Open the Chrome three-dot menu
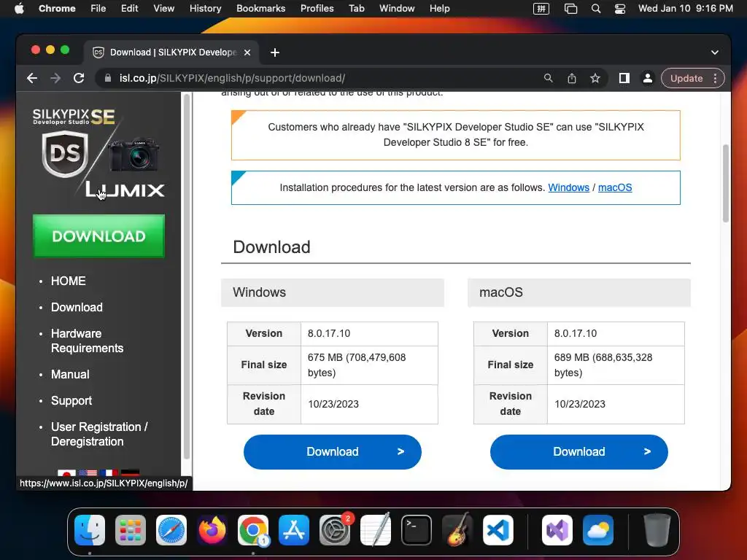The image size is (747, 560). pyautogui.click(x=715, y=78)
